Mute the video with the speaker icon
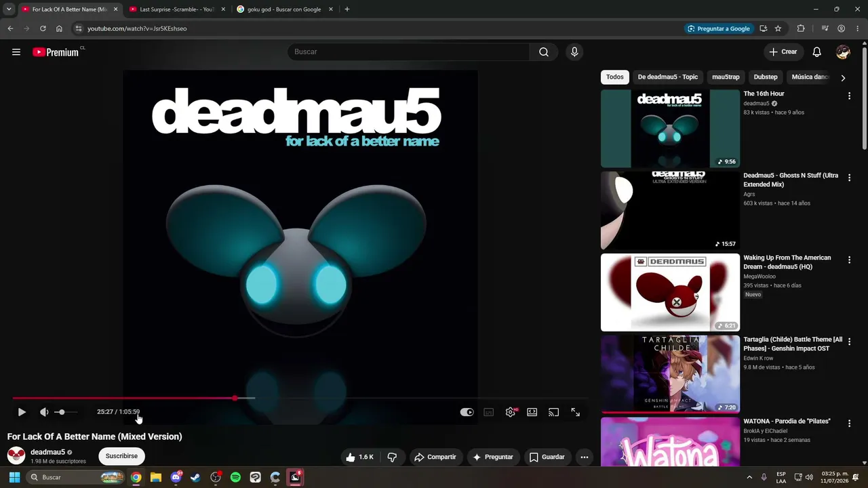The image size is (868, 488). point(44,412)
